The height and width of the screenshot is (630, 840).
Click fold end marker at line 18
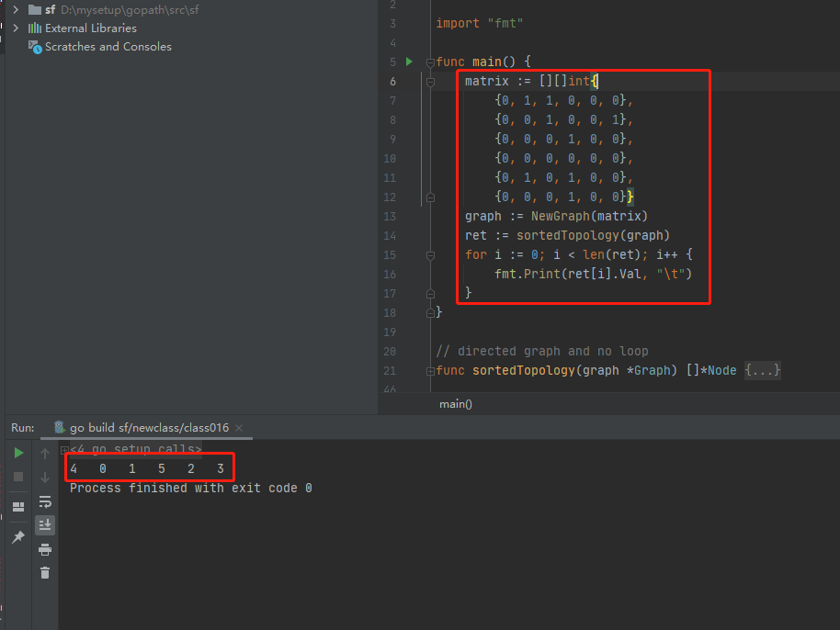point(430,313)
